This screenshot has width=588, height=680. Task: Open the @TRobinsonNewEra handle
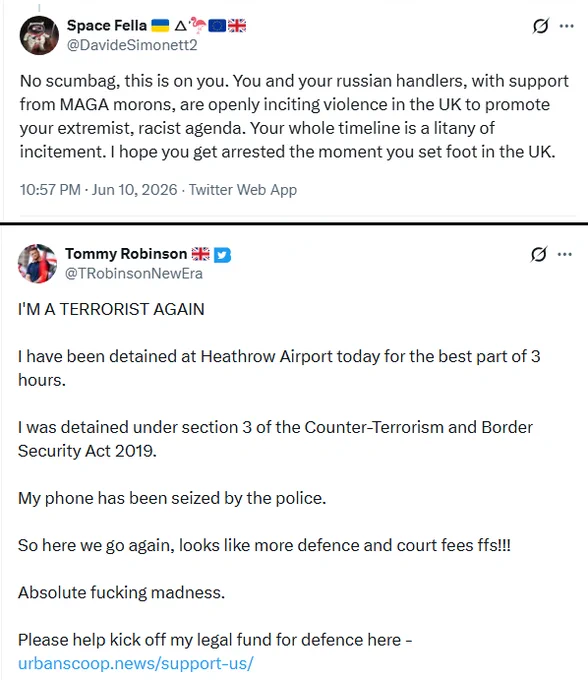click(134, 274)
